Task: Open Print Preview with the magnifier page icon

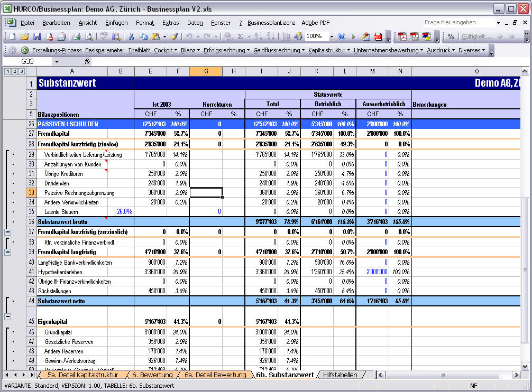Action: pos(88,36)
